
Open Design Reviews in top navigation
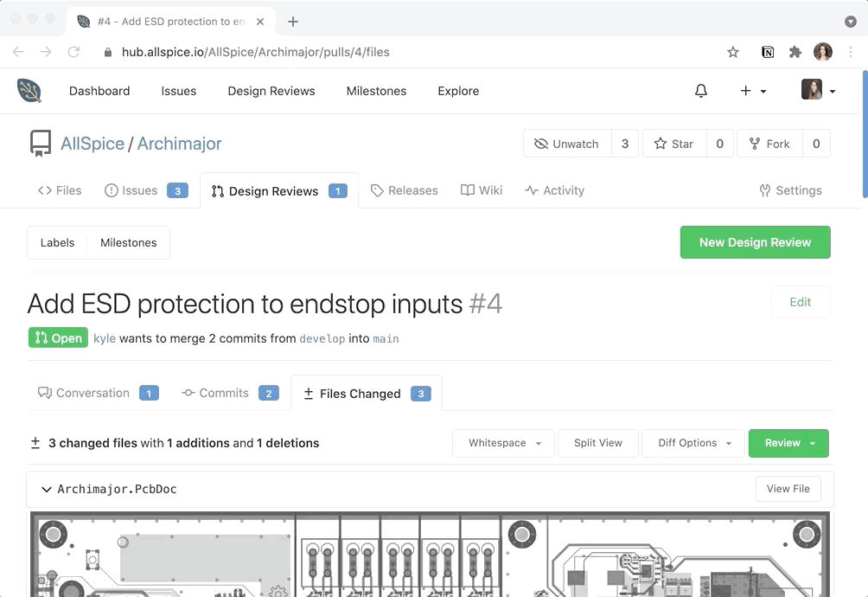[271, 91]
